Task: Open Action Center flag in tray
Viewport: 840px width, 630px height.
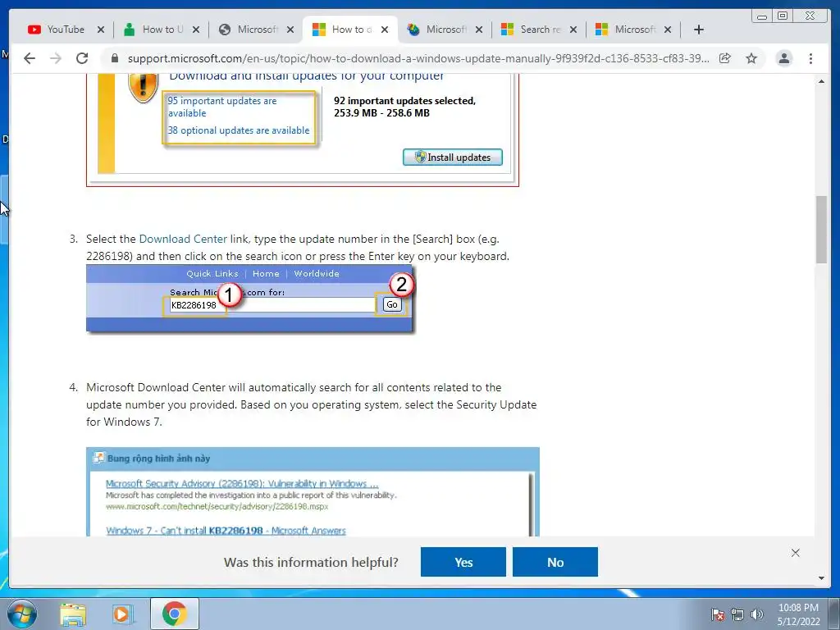Action: 718,614
